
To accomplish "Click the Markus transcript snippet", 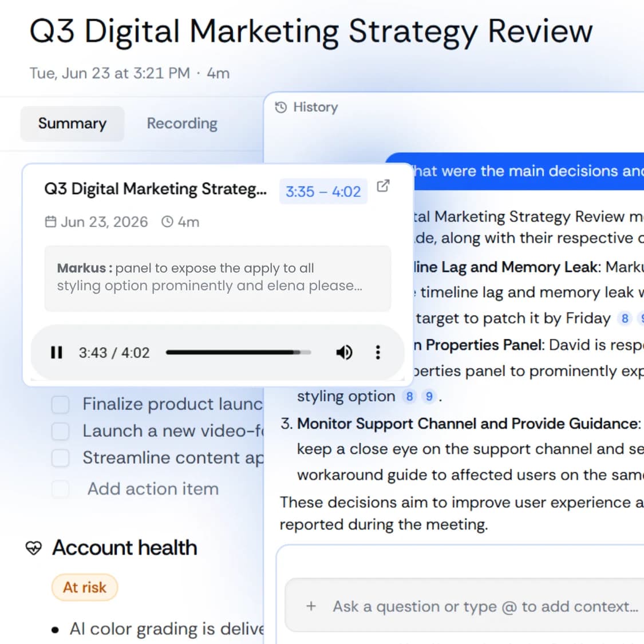I will tap(218, 277).
